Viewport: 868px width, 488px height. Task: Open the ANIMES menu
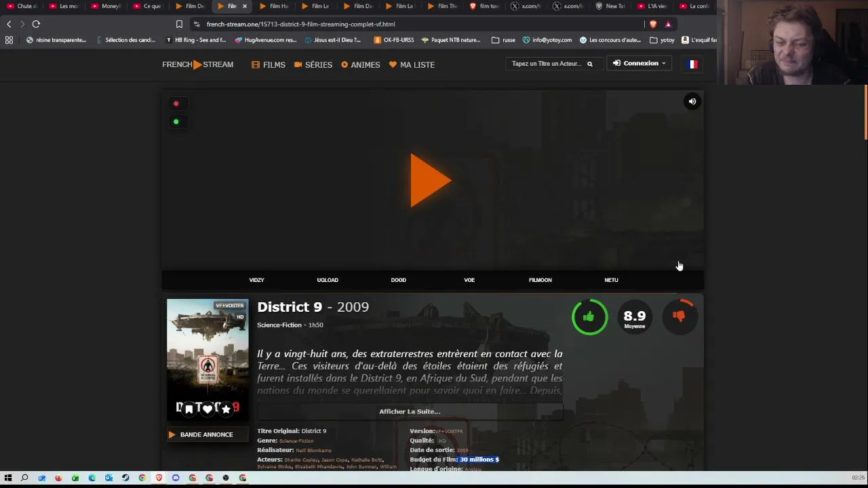[361, 64]
